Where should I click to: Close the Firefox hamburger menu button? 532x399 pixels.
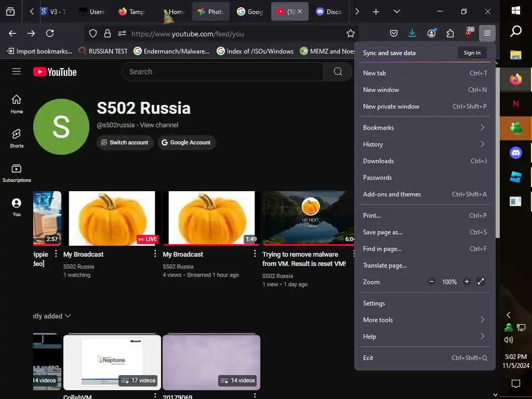point(487,33)
